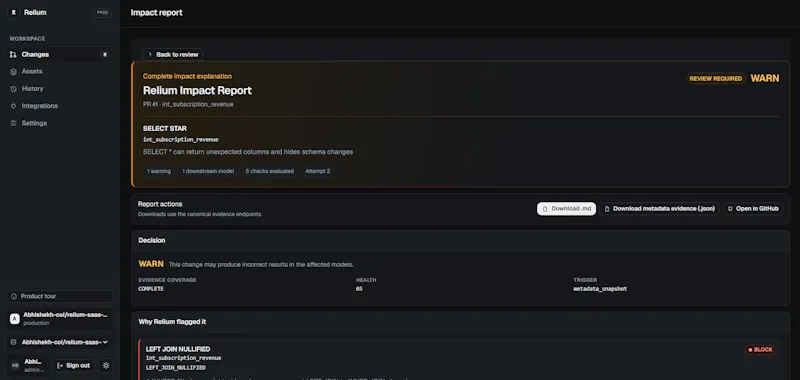Download metadata evidence (.json)
The width and height of the screenshot is (800, 380).
click(659, 209)
